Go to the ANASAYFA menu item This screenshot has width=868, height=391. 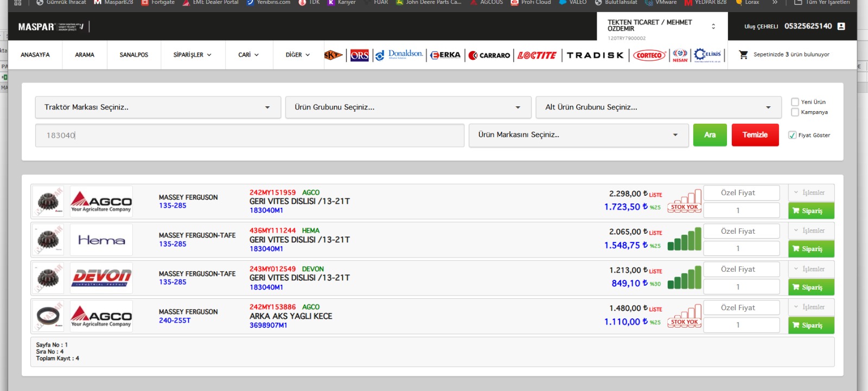35,55
